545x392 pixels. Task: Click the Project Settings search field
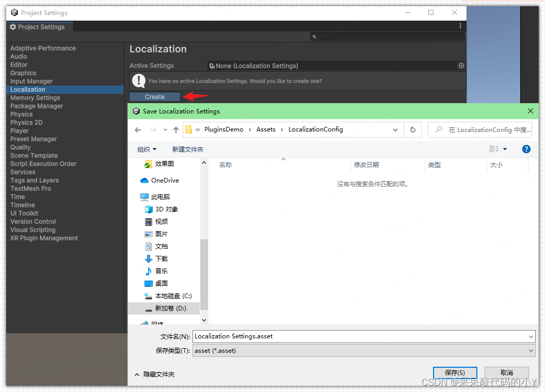pos(387,37)
